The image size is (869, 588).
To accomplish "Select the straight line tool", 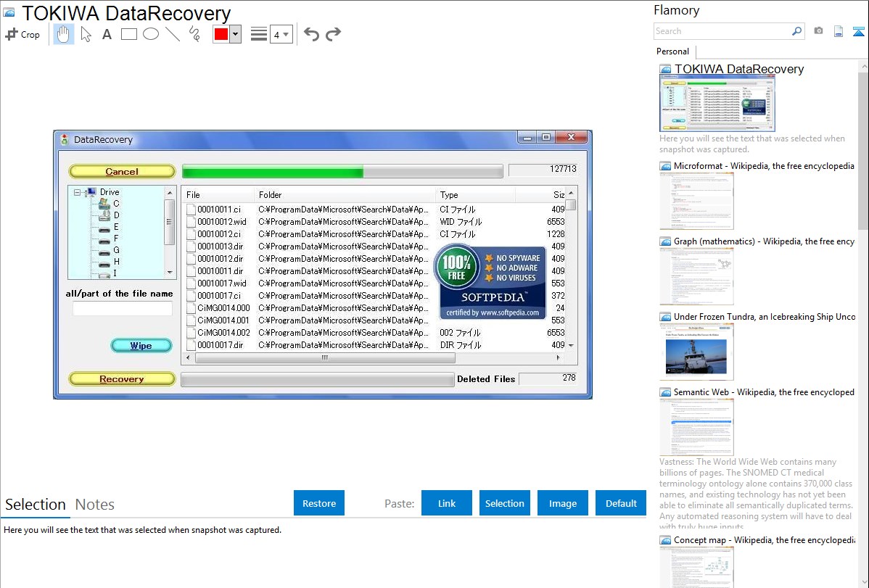I will point(173,34).
